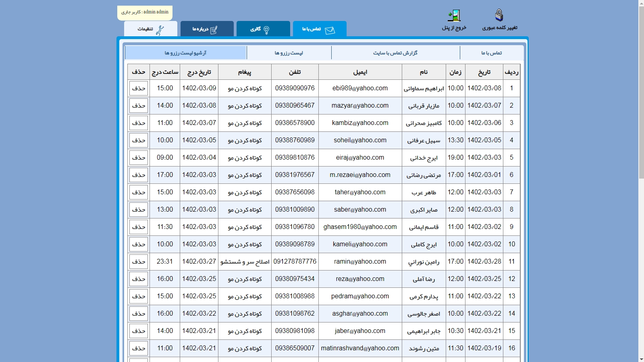
Task: Delete row 3 with kambiz@yahoo.com
Action: [x=139, y=123]
